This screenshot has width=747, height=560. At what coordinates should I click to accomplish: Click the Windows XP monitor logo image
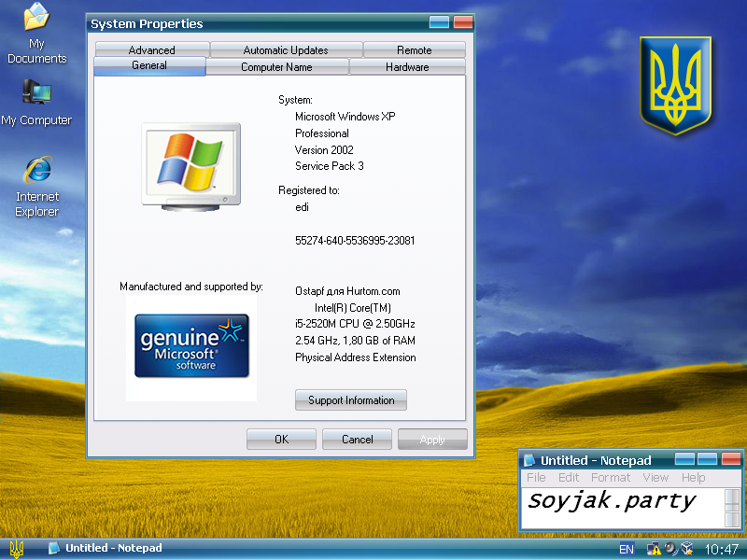tap(191, 167)
